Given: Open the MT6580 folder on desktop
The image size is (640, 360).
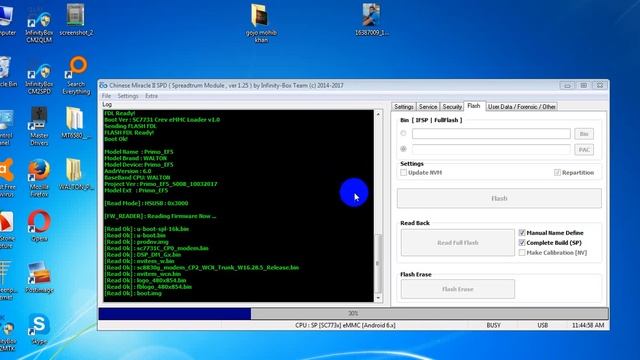Looking at the screenshot, I should [x=75, y=122].
